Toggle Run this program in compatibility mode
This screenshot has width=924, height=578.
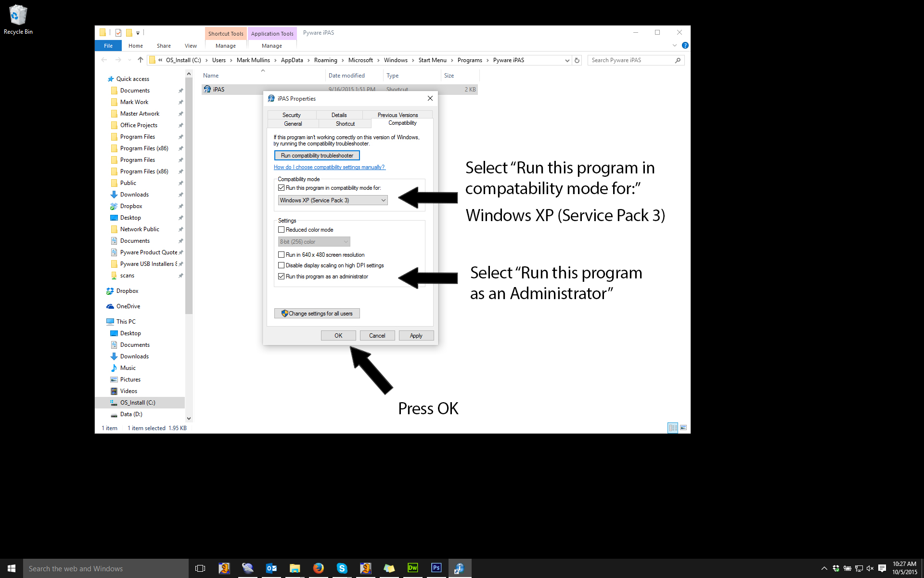click(x=282, y=188)
